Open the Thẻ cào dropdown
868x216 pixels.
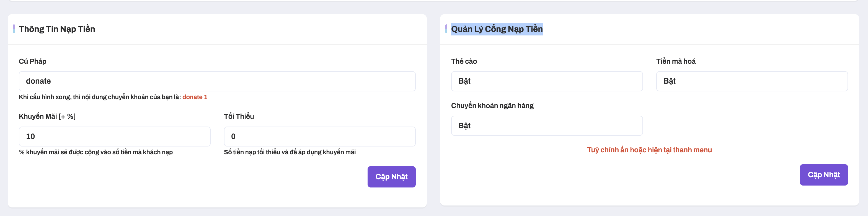[x=547, y=81]
